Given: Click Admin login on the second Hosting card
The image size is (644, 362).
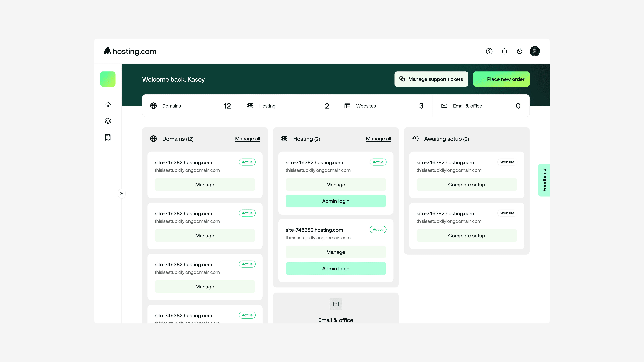Looking at the screenshot, I should coord(336,269).
